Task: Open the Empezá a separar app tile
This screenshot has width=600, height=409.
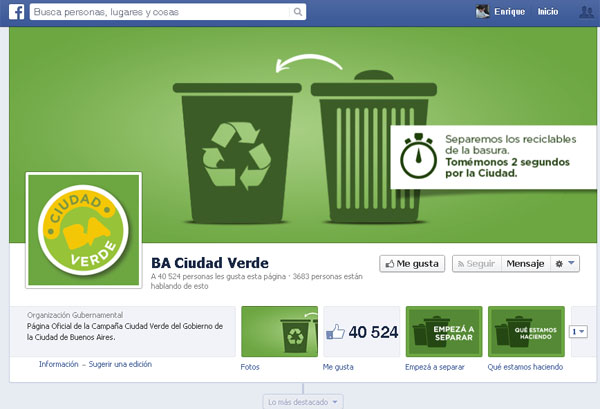Action: pyautogui.click(x=444, y=332)
